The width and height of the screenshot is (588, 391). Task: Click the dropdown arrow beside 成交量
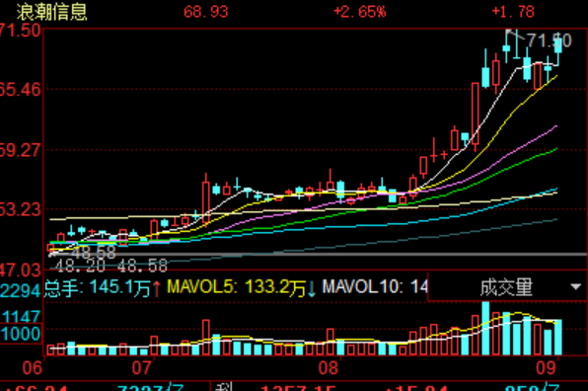575,287
